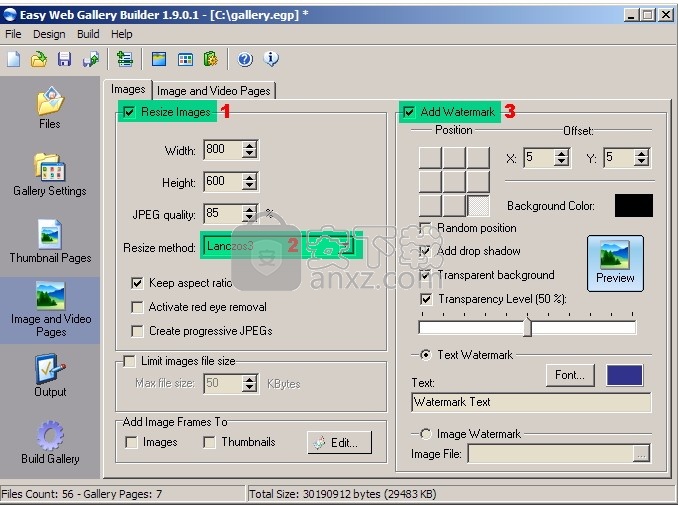Toggle Transparency Level checkbox
678x506 pixels.
426,299
